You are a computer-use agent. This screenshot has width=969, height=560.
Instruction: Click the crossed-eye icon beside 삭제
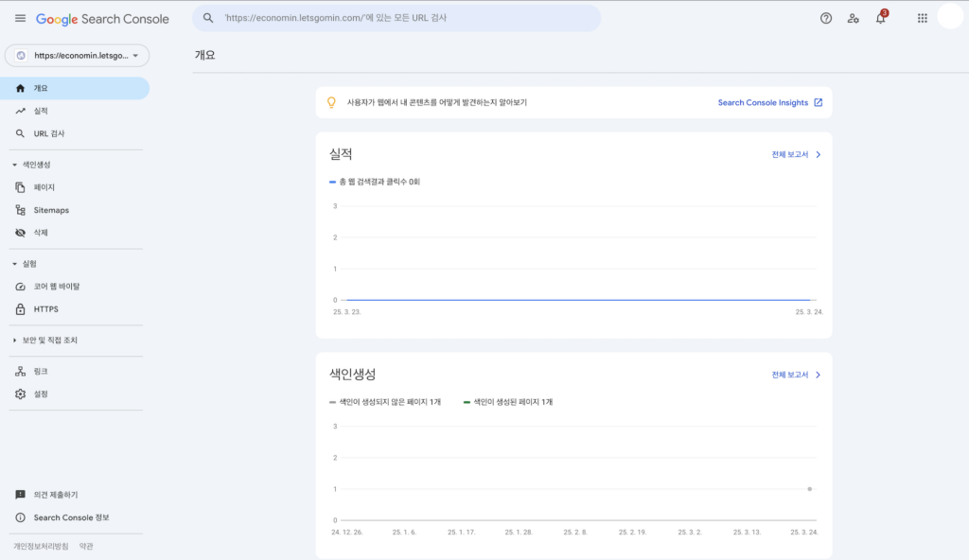pos(21,233)
